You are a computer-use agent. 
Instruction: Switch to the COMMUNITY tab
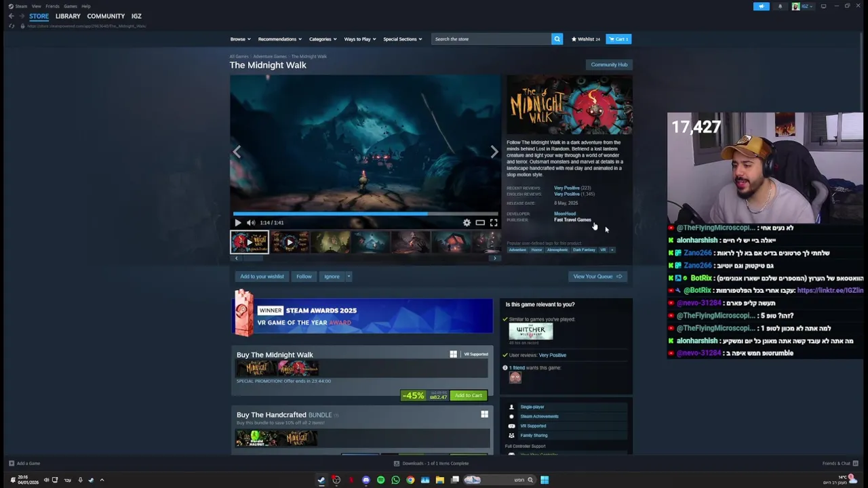106,16
